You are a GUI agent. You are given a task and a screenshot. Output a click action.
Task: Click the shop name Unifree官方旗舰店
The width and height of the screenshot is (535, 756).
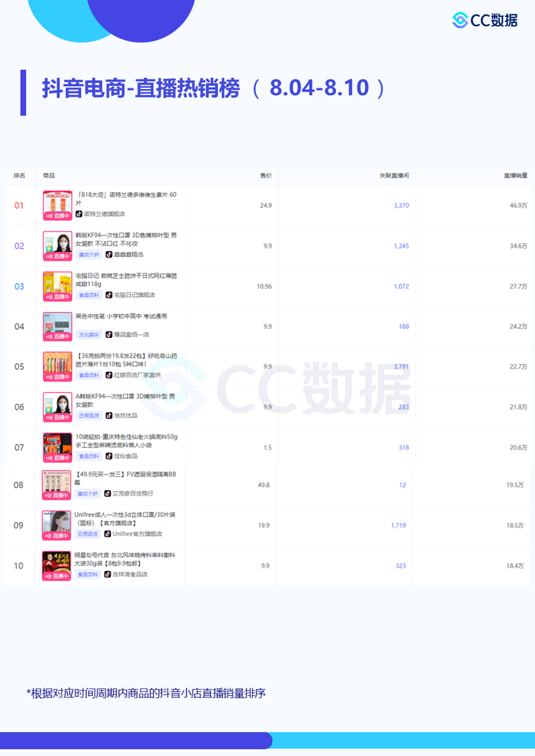pos(137,534)
